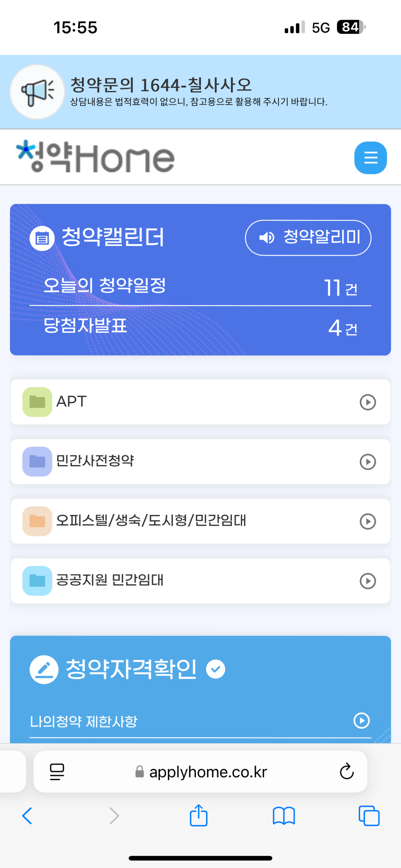The image size is (401, 868).
Task: Open the 청약알리미 notification button
Action: point(308,237)
